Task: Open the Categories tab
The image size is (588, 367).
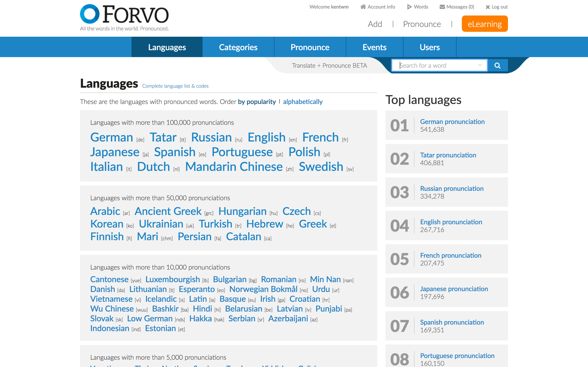Action: [238, 47]
